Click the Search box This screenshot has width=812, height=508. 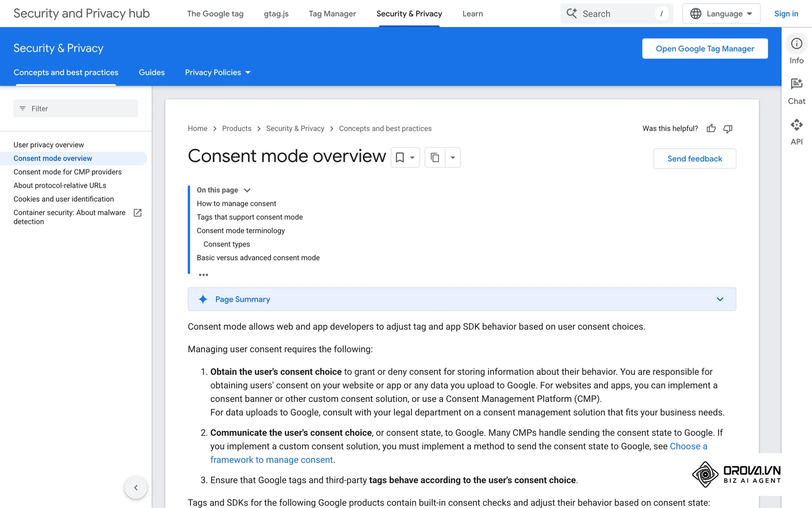[617, 14]
